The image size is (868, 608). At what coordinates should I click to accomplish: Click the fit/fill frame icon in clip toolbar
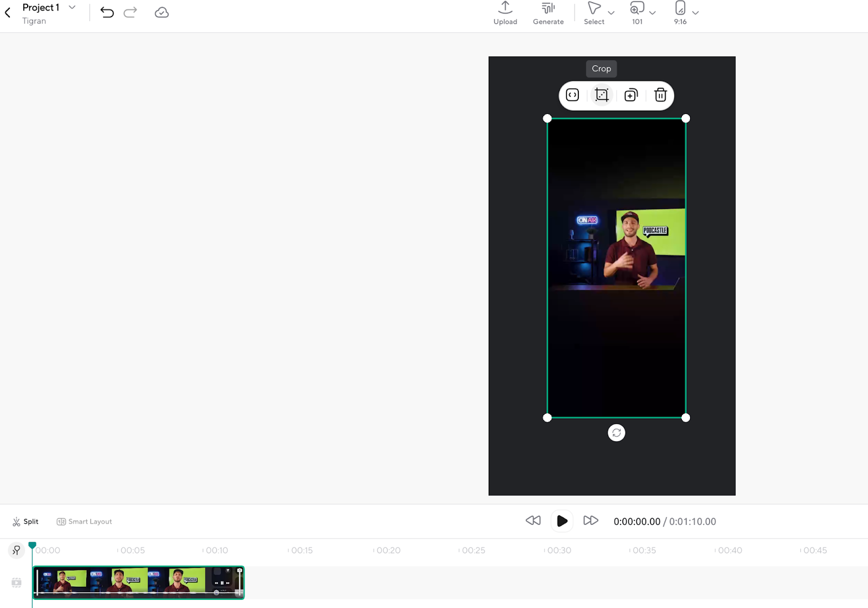[572, 95]
